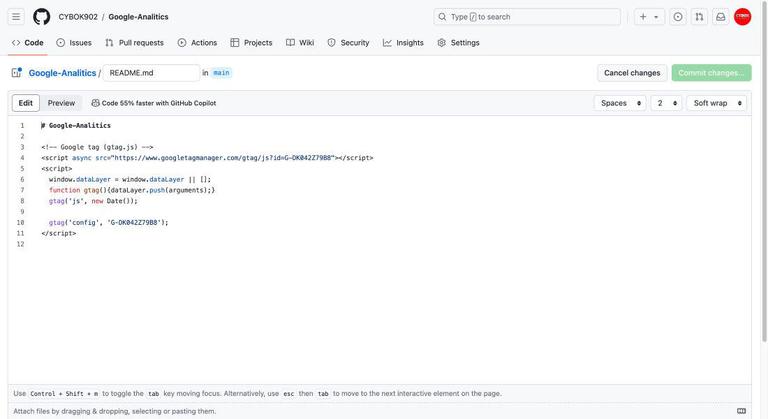This screenshot has width=768, height=419.
Task: Open the notifications inbox icon
Action: [x=721, y=17]
